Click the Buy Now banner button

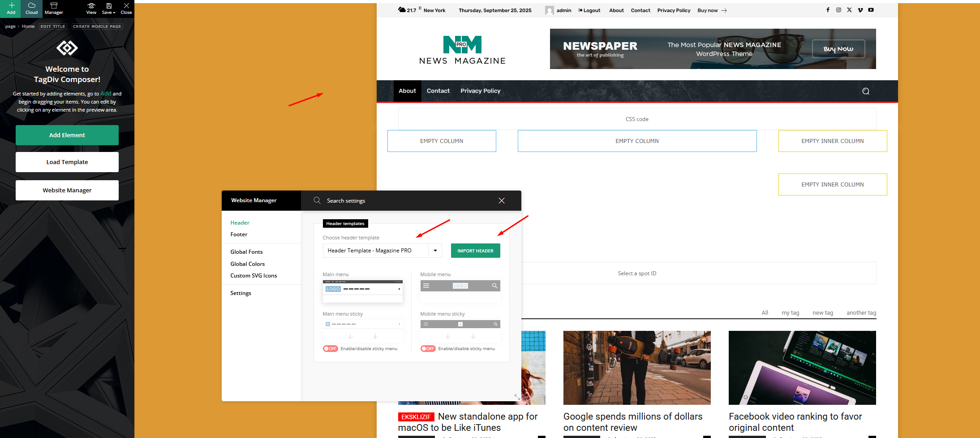[838, 49]
